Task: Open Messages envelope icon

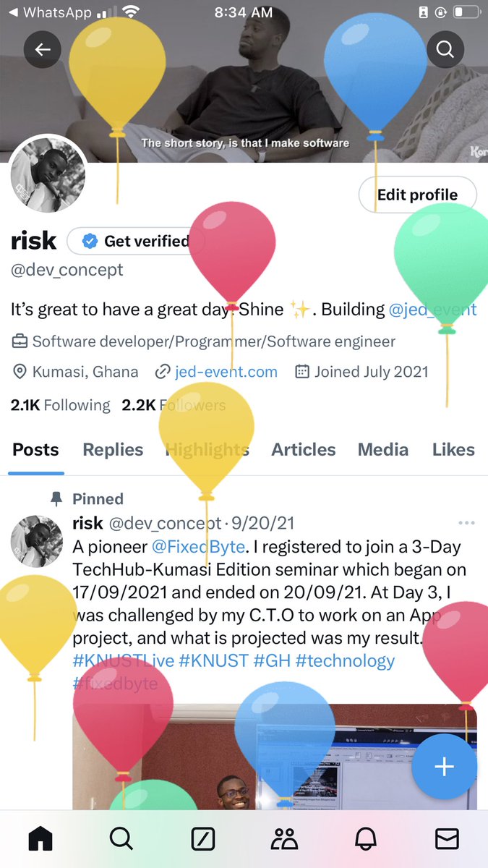Action: [447, 838]
